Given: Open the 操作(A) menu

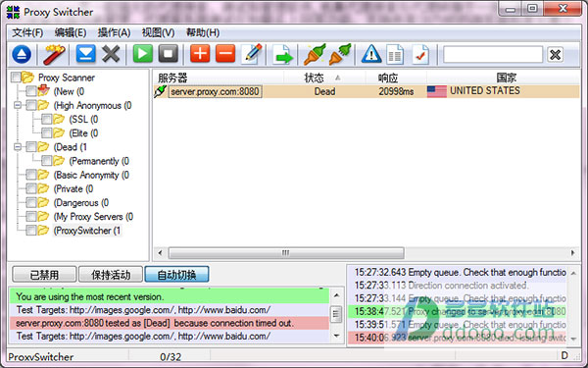Looking at the screenshot, I should point(114,32).
